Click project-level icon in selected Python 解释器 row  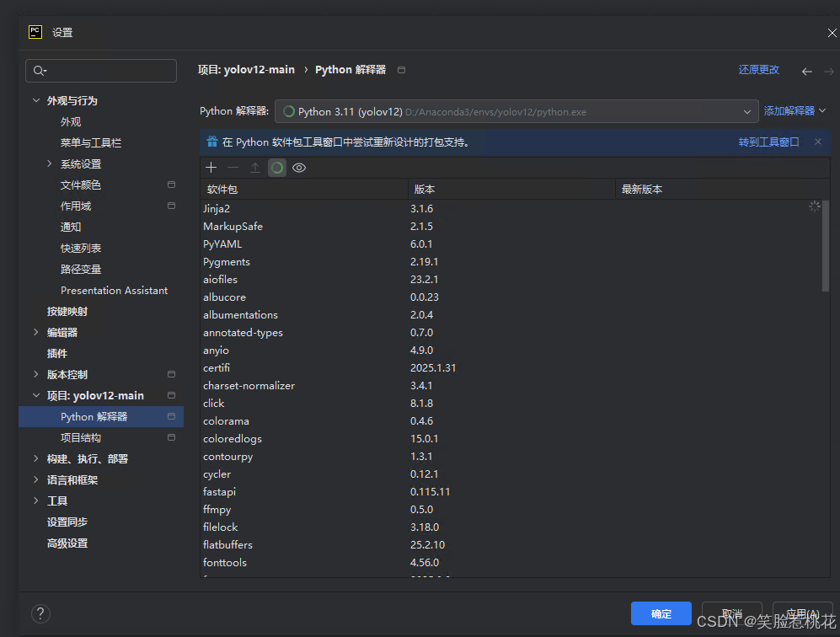(x=171, y=416)
